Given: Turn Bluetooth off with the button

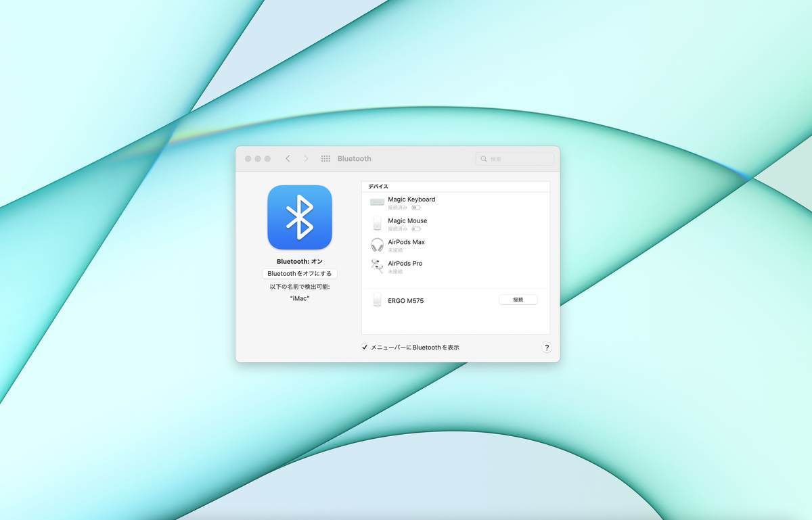Looking at the screenshot, I should tap(300, 274).
